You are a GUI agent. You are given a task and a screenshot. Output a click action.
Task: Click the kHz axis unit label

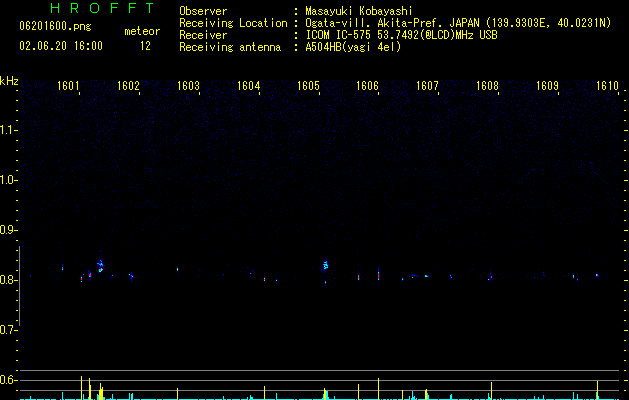tap(9, 81)
